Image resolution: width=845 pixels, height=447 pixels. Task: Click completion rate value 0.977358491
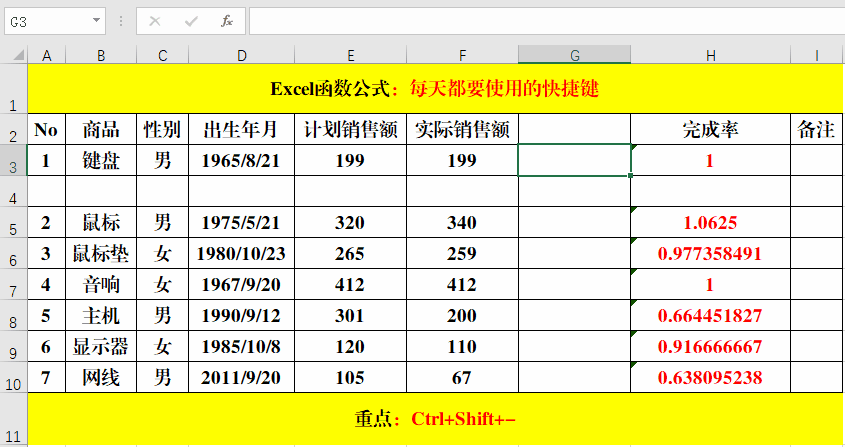(711, 253)
